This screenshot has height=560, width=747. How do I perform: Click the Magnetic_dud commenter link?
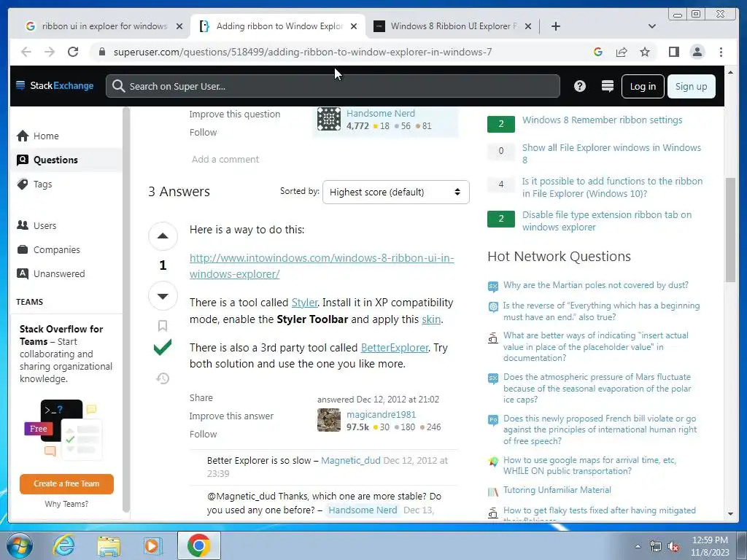click(x=351, y=461)
